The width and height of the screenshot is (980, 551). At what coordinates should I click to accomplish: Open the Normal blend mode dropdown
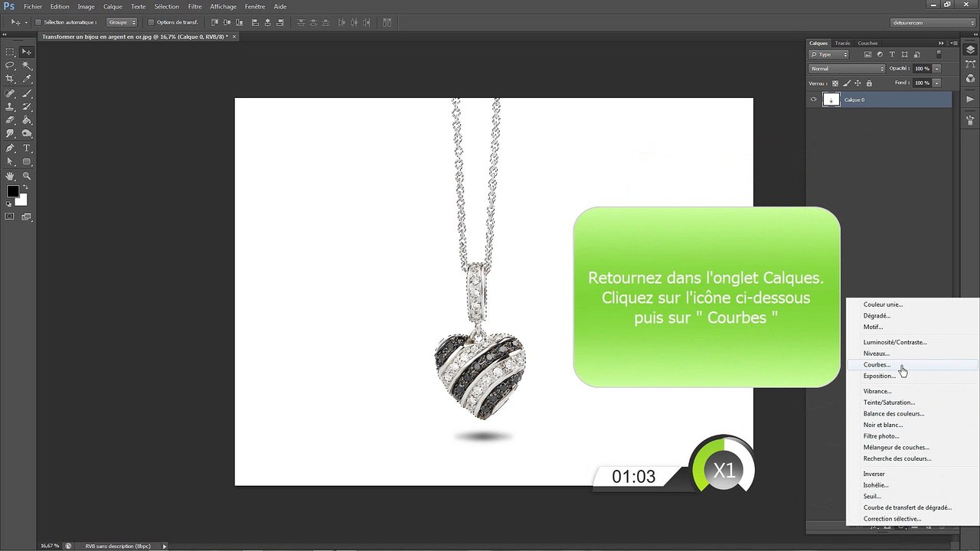click(847, 69)
